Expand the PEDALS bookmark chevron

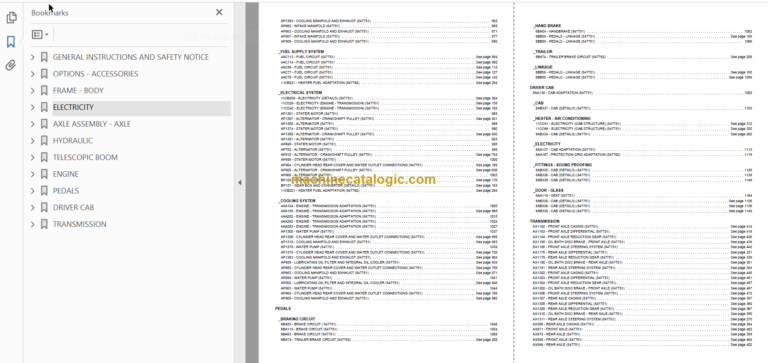(33, 191)
